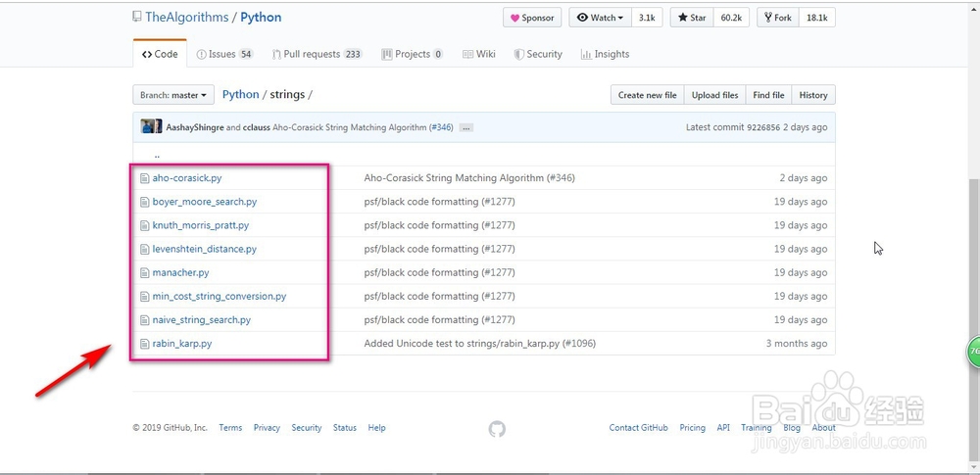Open the Help footer link
Image resolution: width=980 pixels, height=475 pixels.
[377, 428]
